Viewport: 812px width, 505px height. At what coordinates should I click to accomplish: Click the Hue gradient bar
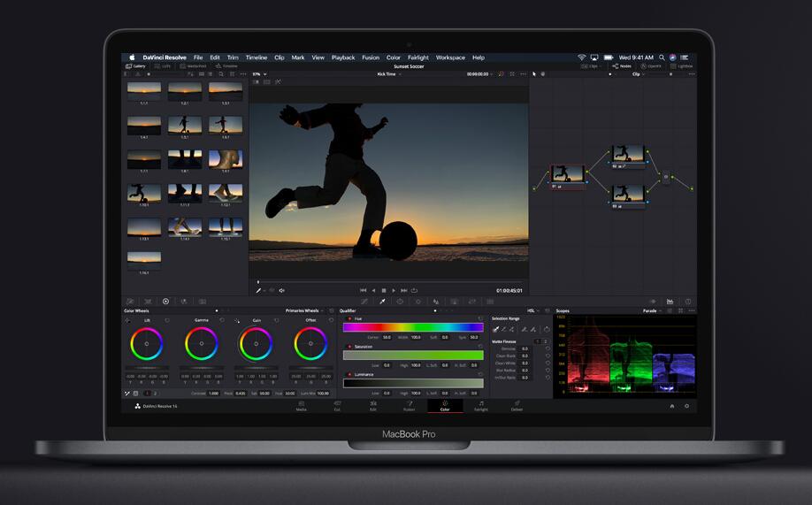point(413,327)
